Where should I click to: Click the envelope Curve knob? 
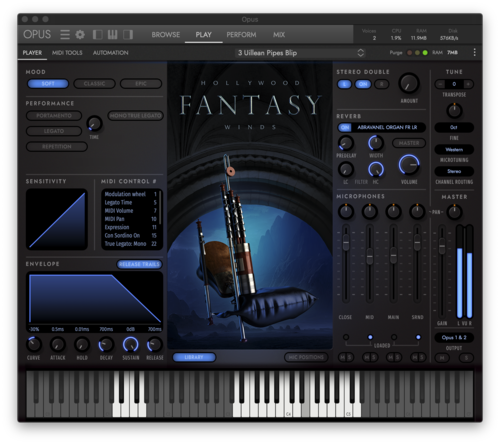[x=34, y=345]
